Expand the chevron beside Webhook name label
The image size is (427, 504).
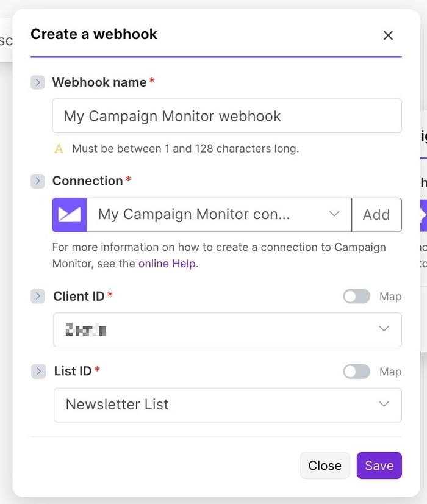tap(37, 82)
